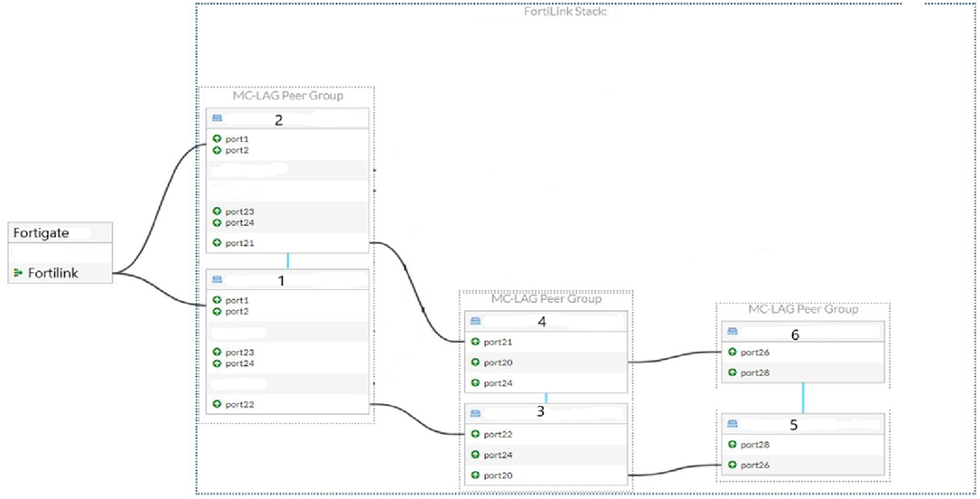Click port26 green status icon on switch 6

(732, 352)
